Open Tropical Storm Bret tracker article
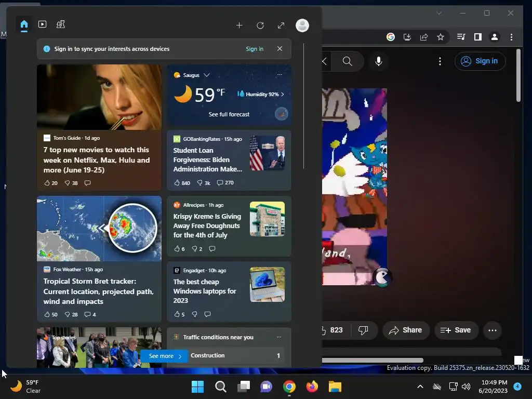532x399 pixels. pyautogui.click(x=98, y=291)
